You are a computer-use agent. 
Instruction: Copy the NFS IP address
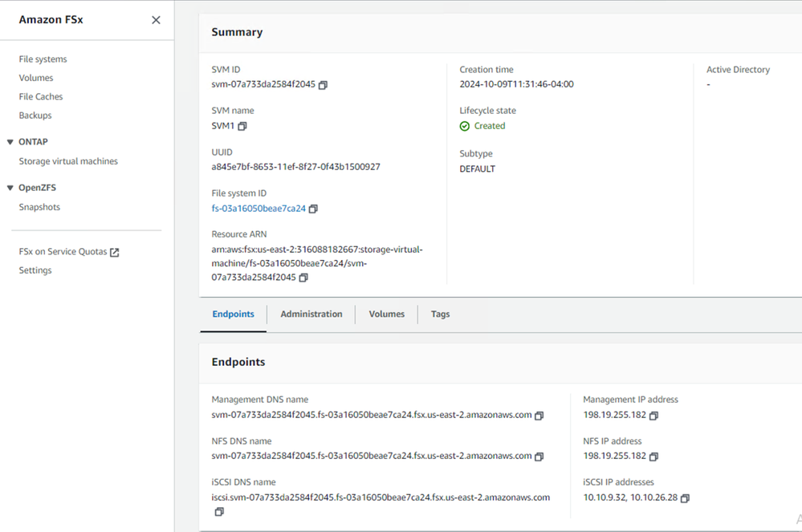pos(653,457)
